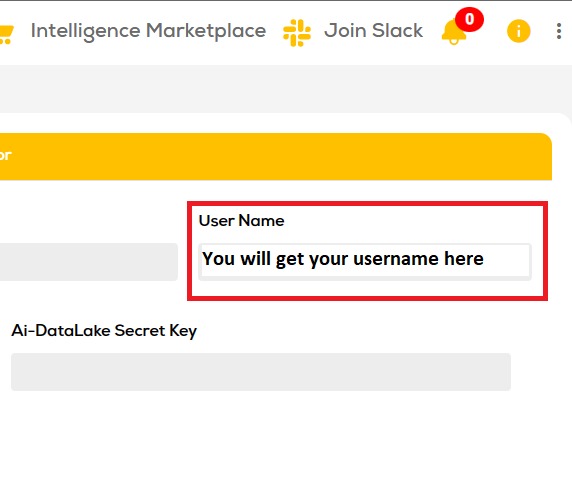This screenshot has height=500, width=572.
Task: Click the yellow Slack logo icon
Action: point(297,33)
